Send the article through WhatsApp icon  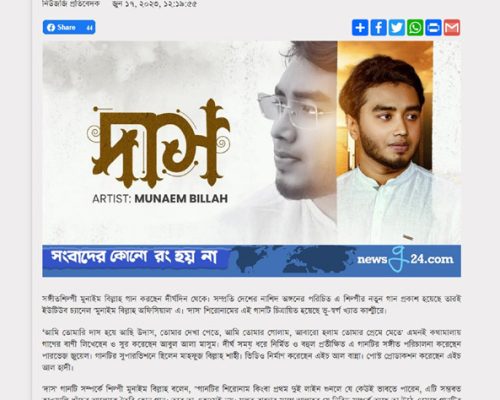tap(415, 27)
